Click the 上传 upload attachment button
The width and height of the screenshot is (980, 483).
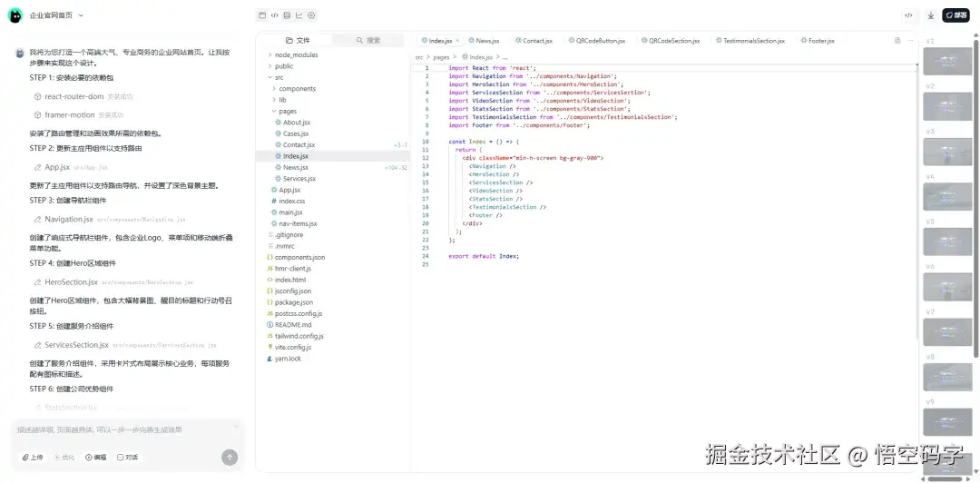click(x=33, y=458)
